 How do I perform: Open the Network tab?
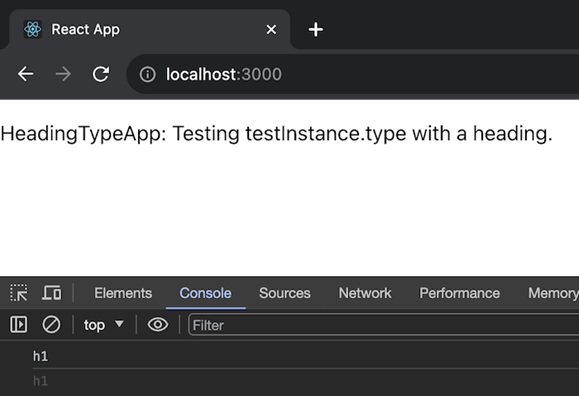click(x=365, y=293)
